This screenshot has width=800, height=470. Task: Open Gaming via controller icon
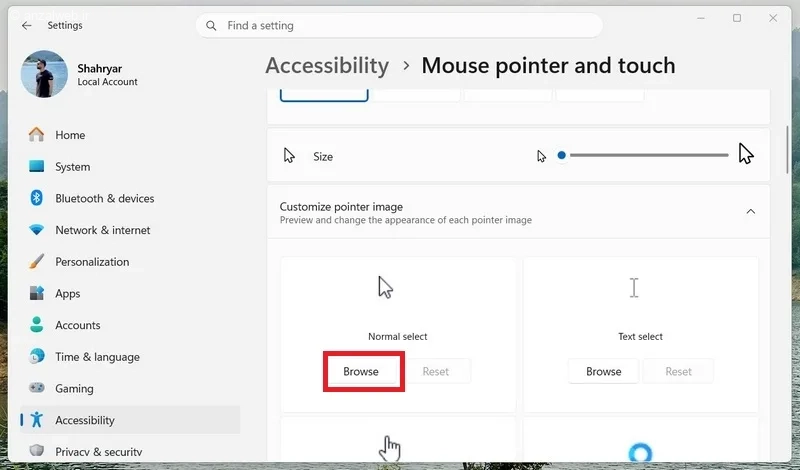click(36, 388)
